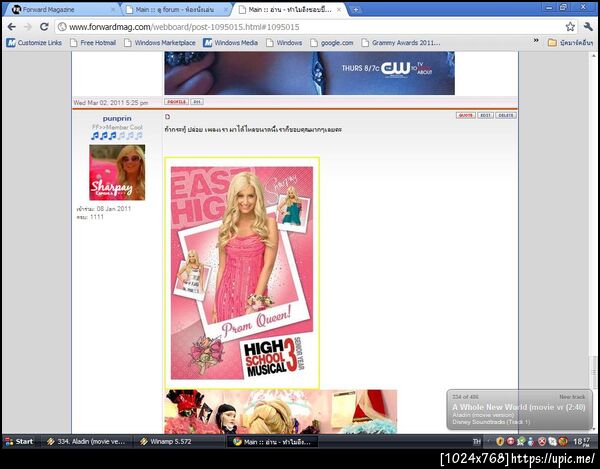Click the signature banner image below poster
This screenshot has height=469, width=600.
pyautogui.click(x=281, y=412)
